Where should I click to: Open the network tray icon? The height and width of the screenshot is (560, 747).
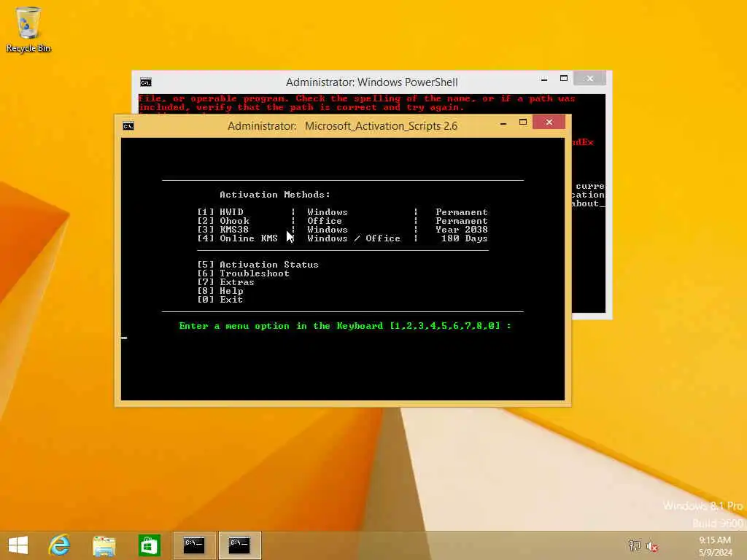coord(634,545)
